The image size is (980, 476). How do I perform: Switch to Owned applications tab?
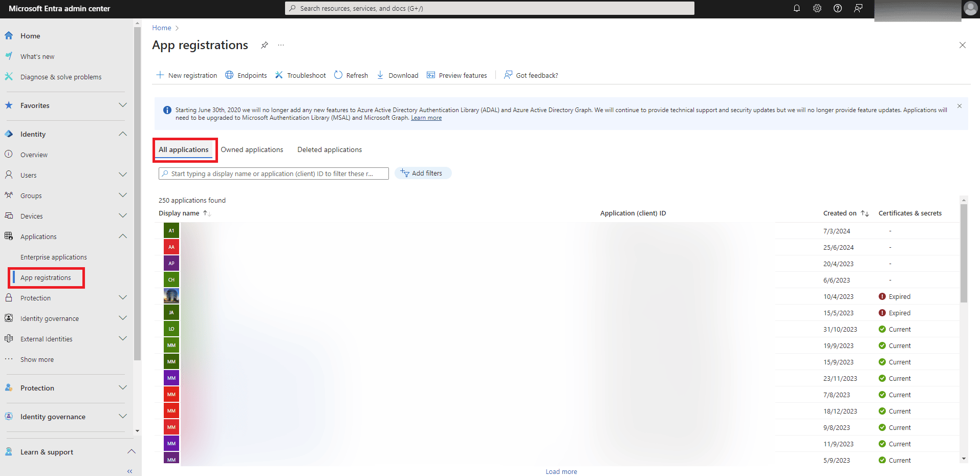pyautogui.click(x=252, y=149)
